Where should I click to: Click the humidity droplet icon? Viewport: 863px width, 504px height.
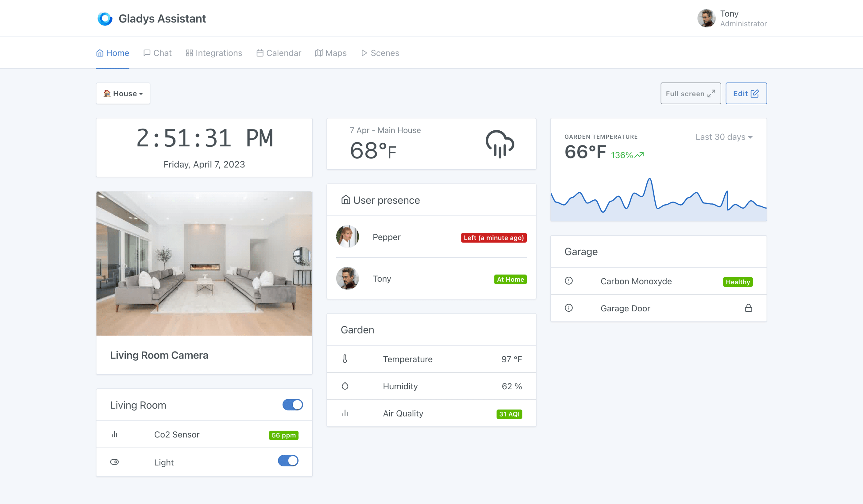click(x=345, y=386)
